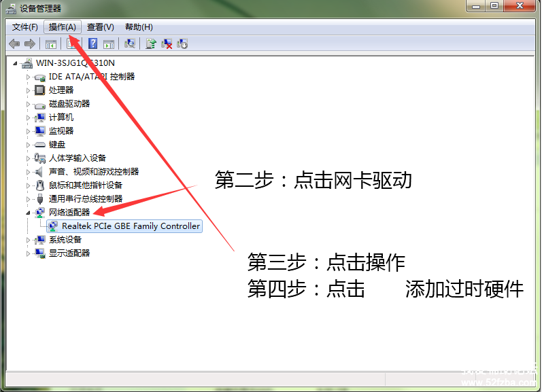The height and width of the screenshot is (392, 542).
Task: Expand the 人体学输入设备 node
Action: [28, 158]
